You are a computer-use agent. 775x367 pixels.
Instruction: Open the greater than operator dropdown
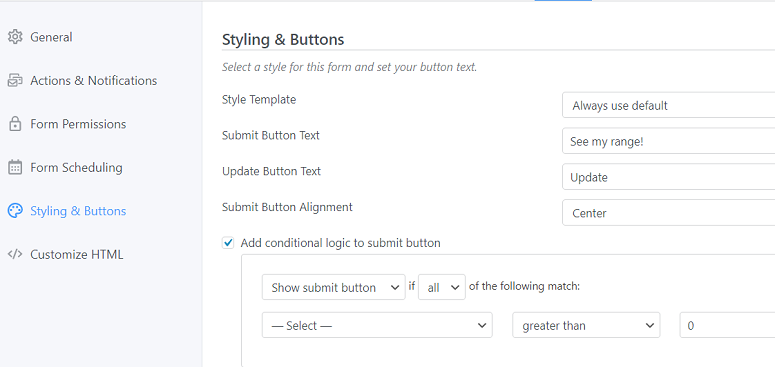coord(586,326)
